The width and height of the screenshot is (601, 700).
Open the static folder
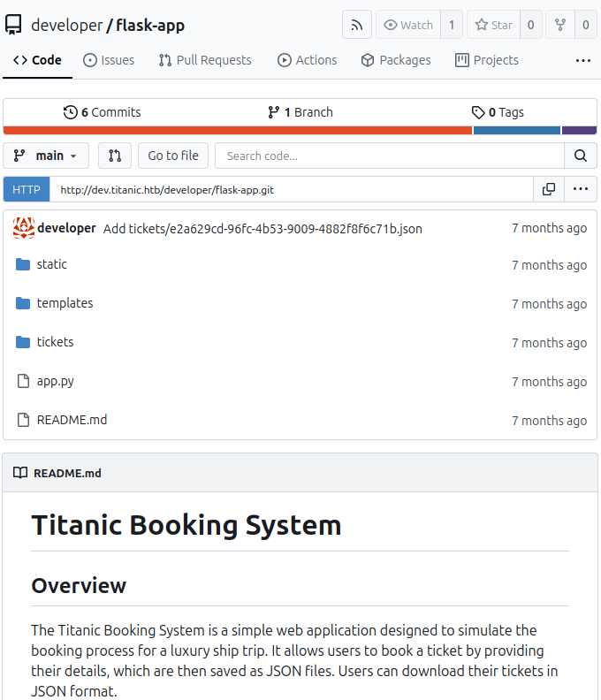51,264
